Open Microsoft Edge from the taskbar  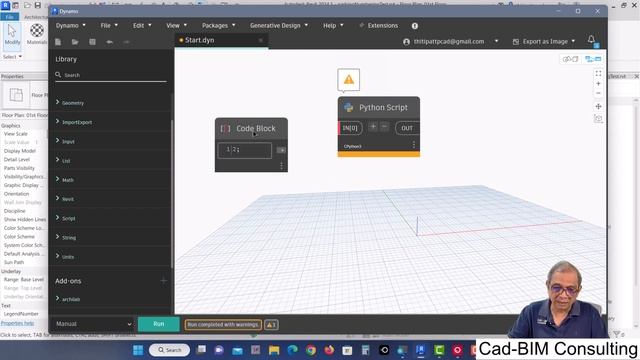point(292,350)
